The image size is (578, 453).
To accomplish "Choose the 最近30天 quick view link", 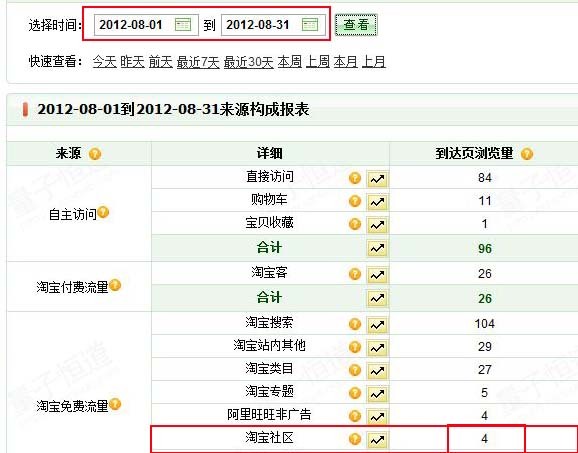I will (248, 62).
